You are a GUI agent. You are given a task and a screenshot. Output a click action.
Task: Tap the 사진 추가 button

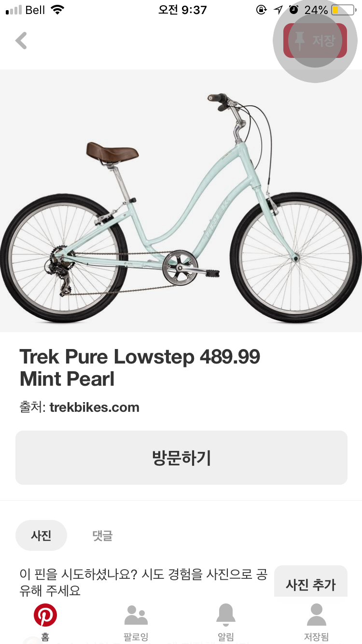(311, 584)
